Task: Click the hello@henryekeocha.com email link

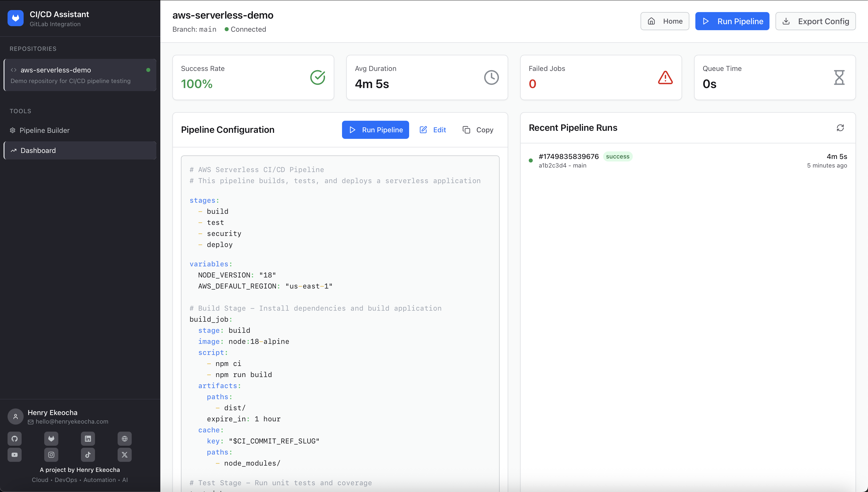Action: pyautogui.click(x=72, y=421)
